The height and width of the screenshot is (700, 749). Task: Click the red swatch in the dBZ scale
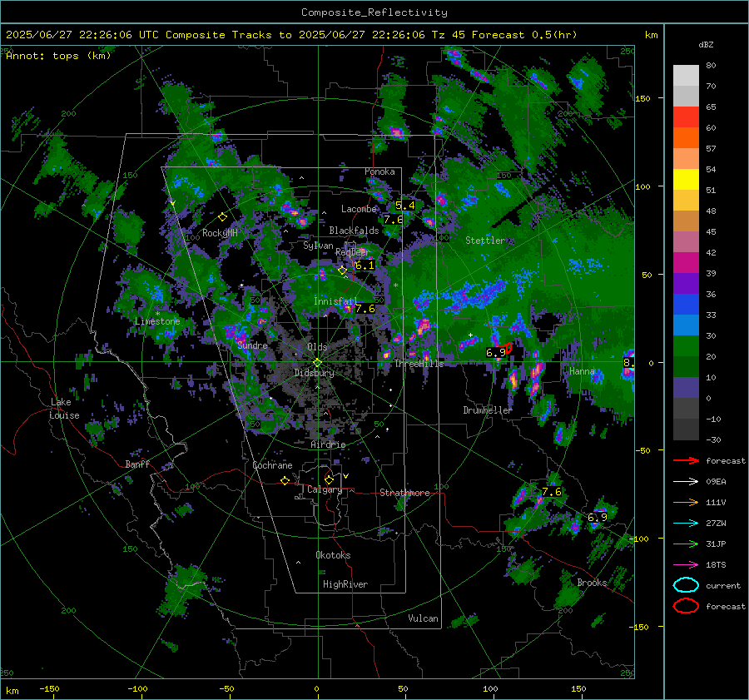coord(686,117)
